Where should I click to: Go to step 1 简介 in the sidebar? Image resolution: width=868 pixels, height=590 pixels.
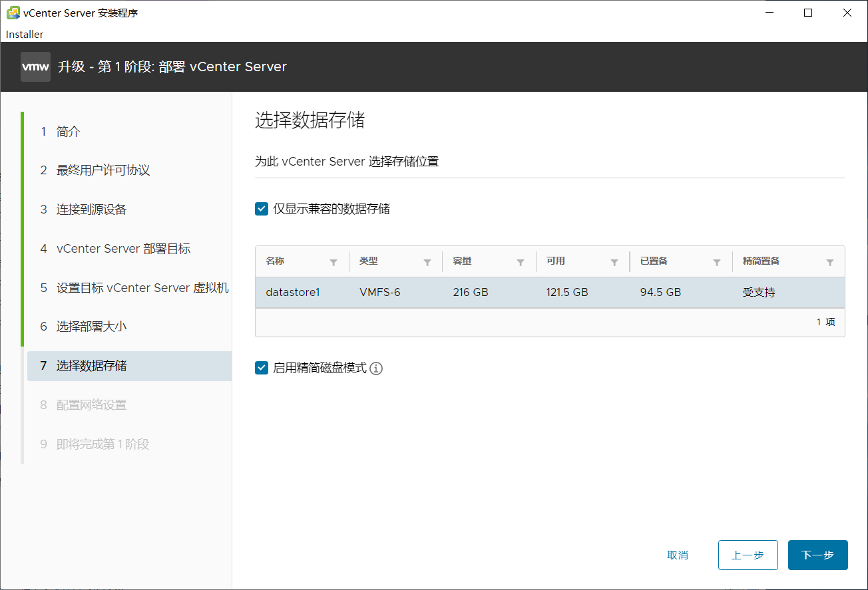click(67, 131)
